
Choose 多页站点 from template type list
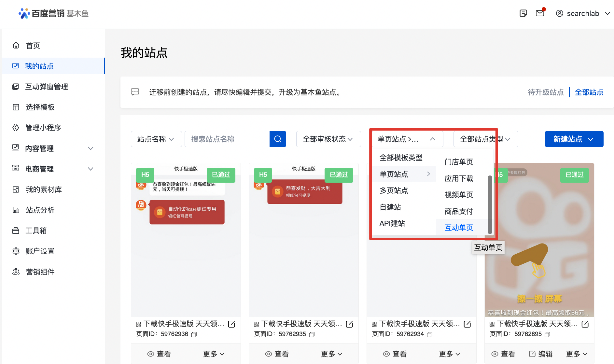pyautogui.click(x=394, y=190)
